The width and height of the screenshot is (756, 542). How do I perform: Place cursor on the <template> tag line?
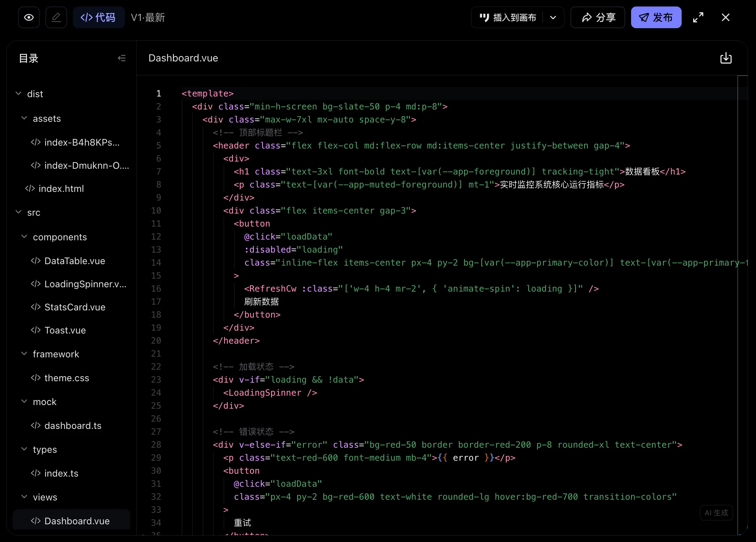208,94
